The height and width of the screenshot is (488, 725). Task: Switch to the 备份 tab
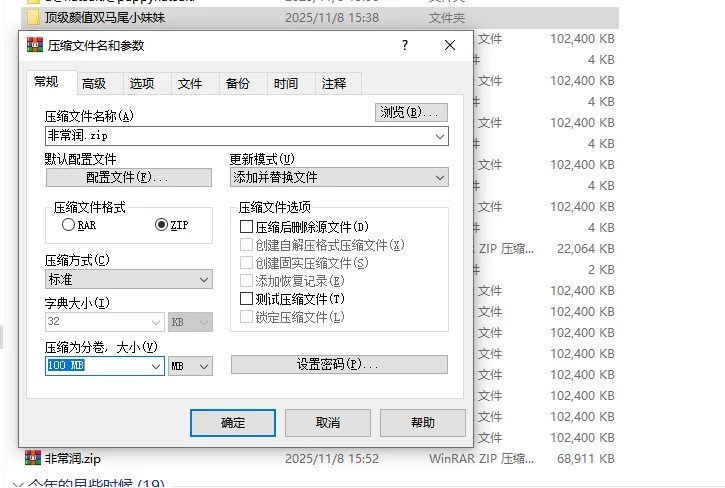238,84
